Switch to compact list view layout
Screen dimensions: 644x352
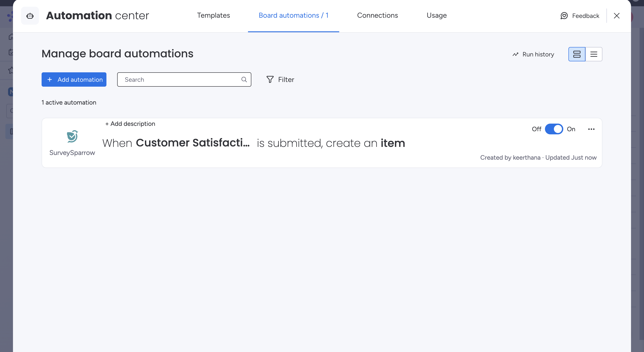(x=594, y=54)
